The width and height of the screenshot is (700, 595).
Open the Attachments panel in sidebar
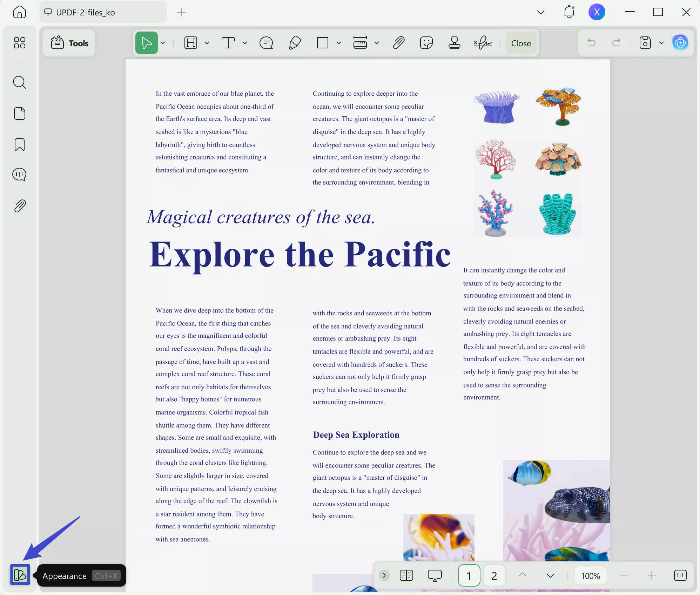tap(20, 206)
